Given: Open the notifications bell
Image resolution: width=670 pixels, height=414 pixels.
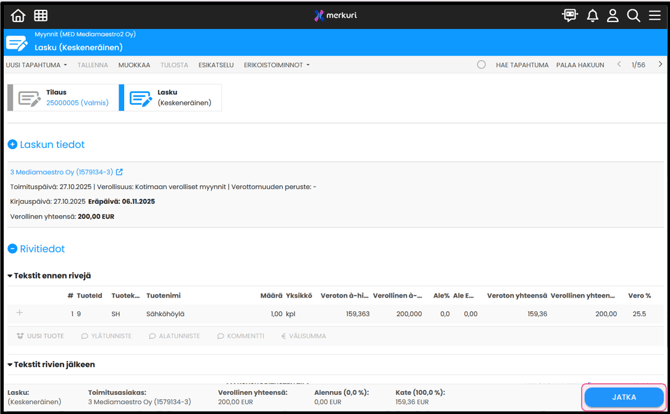Looking at the screenshot, I should click(x=592, y=16).
